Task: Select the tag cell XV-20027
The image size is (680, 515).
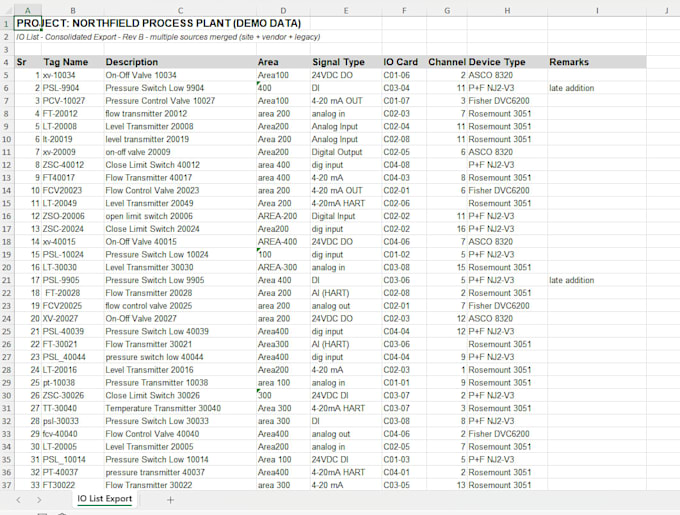Action: tap(73, 319)
